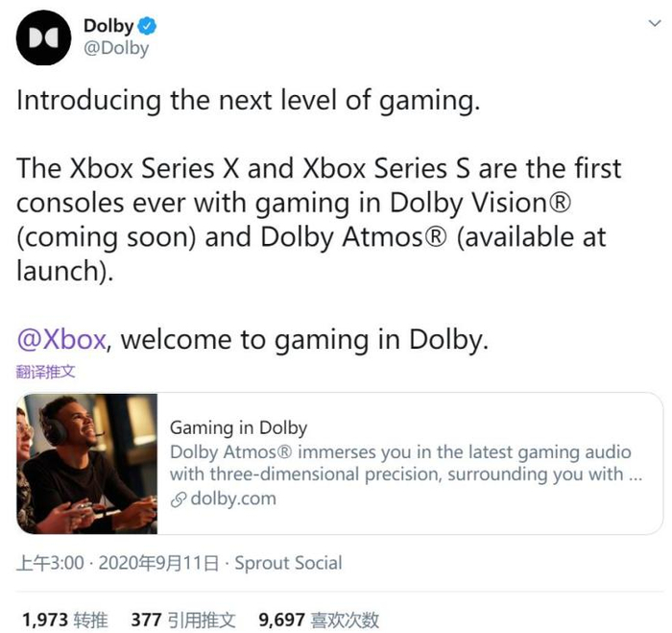View the 9,697 喜欢次数 likes list

(319, 620)
